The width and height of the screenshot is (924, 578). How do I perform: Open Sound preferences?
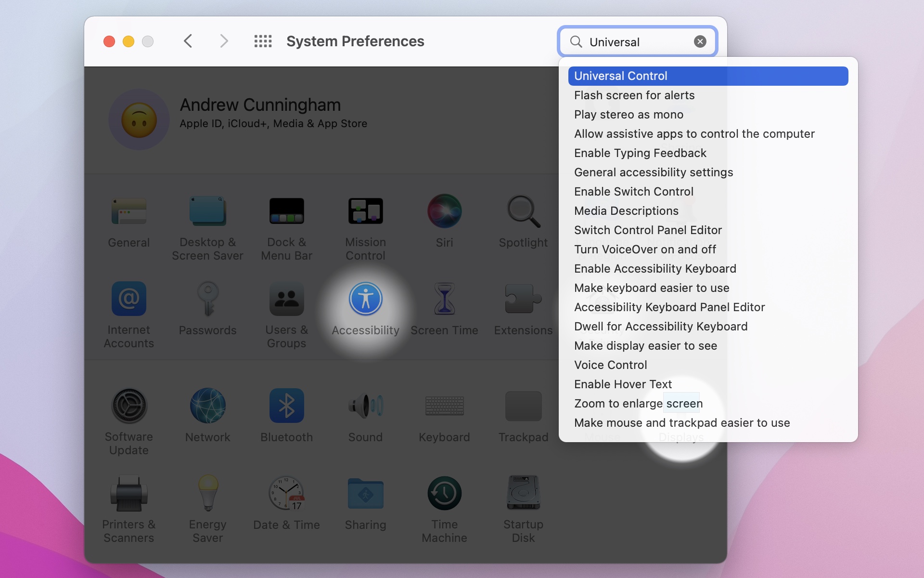[x=365, y=406]
